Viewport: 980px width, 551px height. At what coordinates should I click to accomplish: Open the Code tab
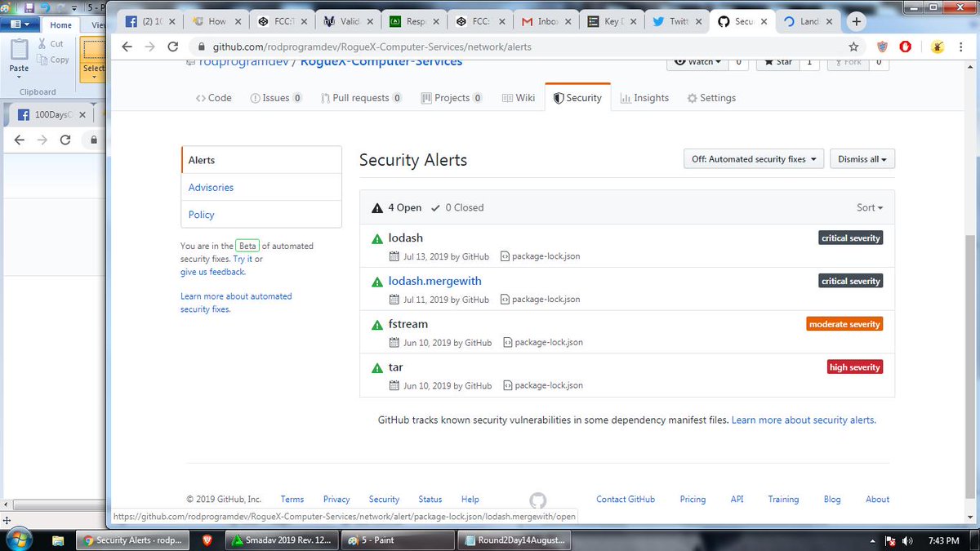pos(214,98)
